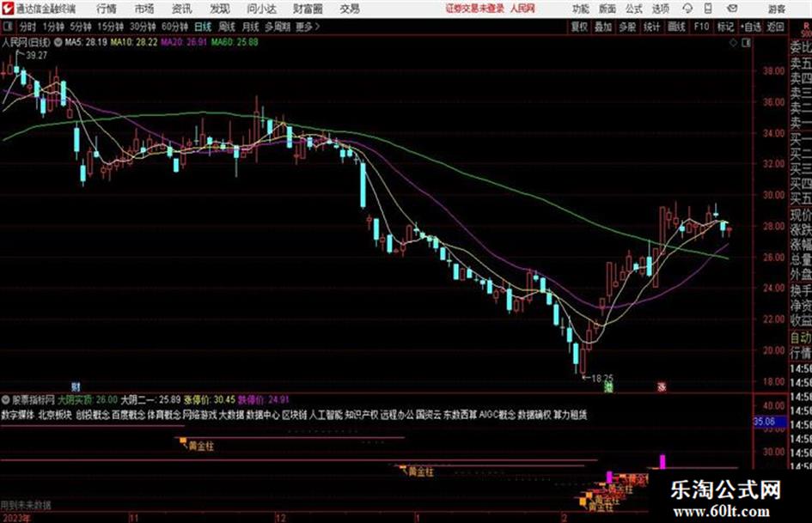Click the Tongdaxin app logo icon
The height and width of the screenshot is (523, 812).
[x=7, y=9]
